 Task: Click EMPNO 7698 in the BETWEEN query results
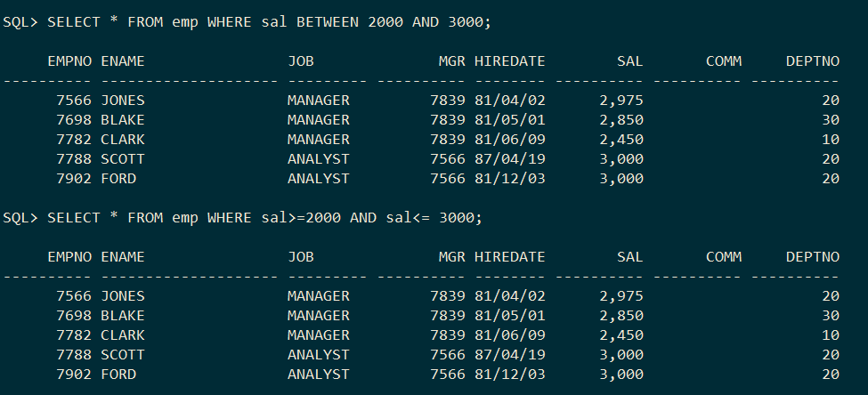(x=74, y=120)
